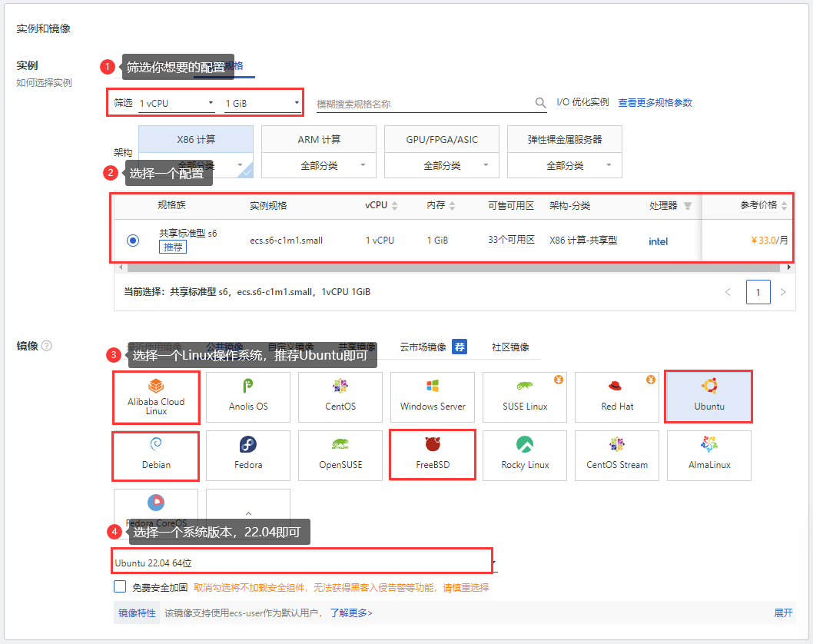Select the 共享标准型 s6 radio button
Screen dimensions: 813x644
click(x=132, y=240)
